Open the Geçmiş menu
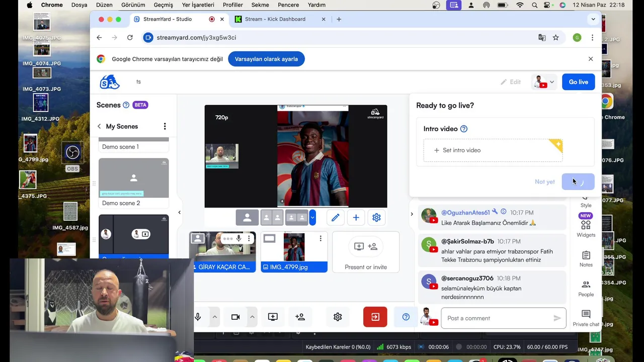Screen dimensions: 644x362 (164, 5)
